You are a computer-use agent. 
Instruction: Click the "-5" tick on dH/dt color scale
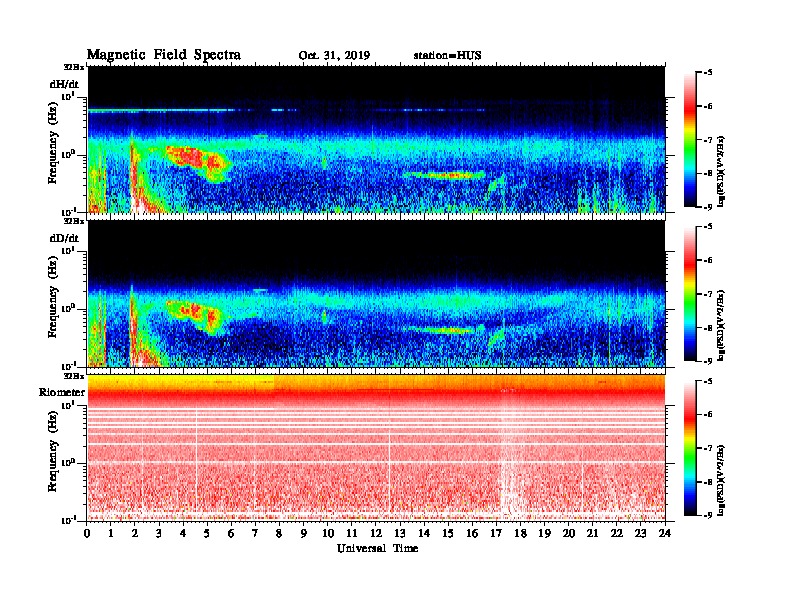[708, 72]
